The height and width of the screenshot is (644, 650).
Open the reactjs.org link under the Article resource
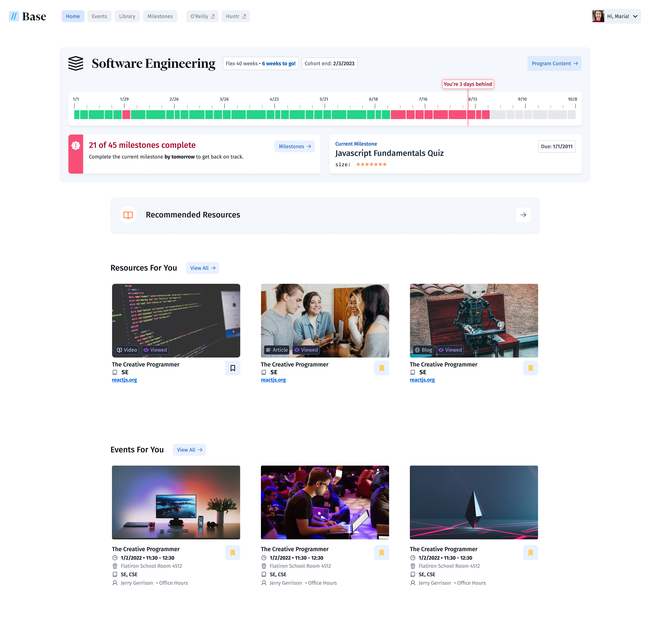coord(273,380)
